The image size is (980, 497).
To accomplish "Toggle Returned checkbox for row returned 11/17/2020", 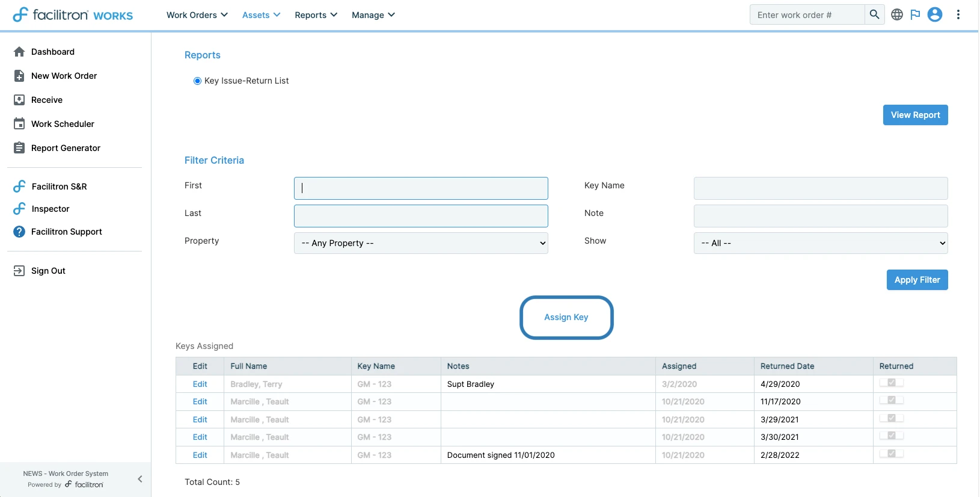I will point(892,400).
